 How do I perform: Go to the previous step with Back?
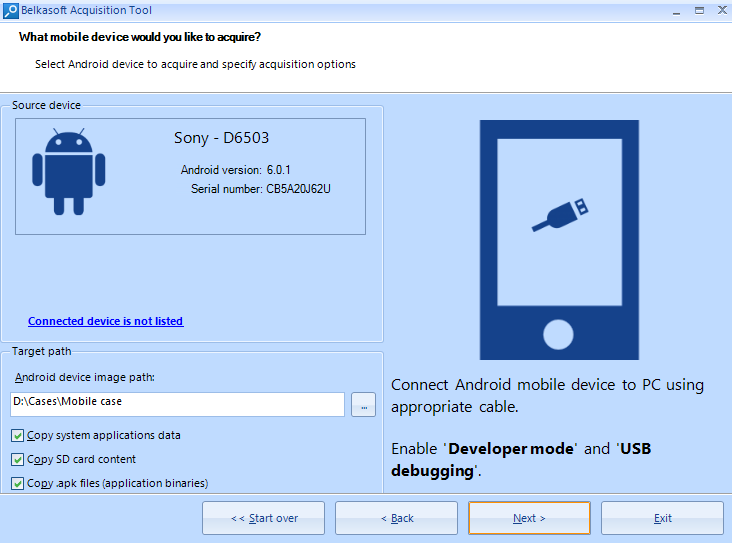coord(396,518)
